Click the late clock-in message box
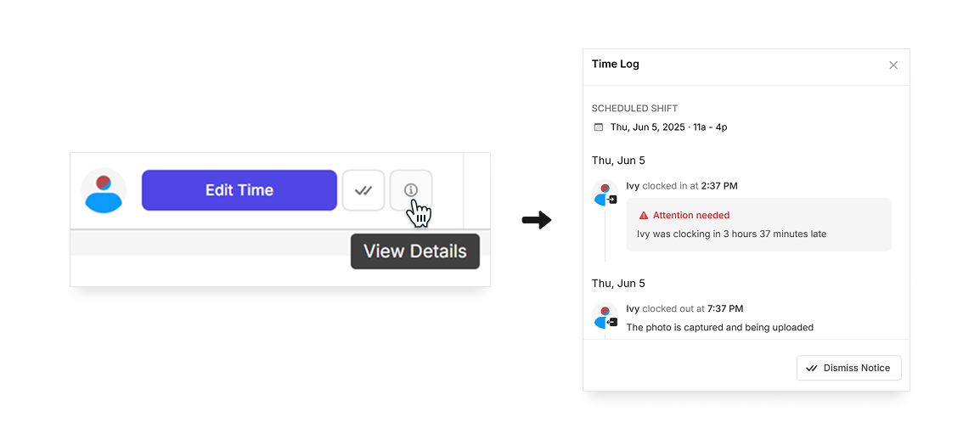Image resolution: width=980 pixels, height=440 pixels. tap(758, 225)
